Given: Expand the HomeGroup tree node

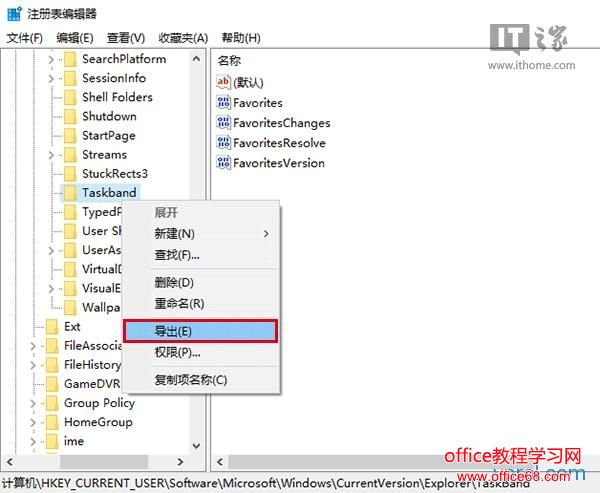Looking at the screenshot, I should [33, 423].
